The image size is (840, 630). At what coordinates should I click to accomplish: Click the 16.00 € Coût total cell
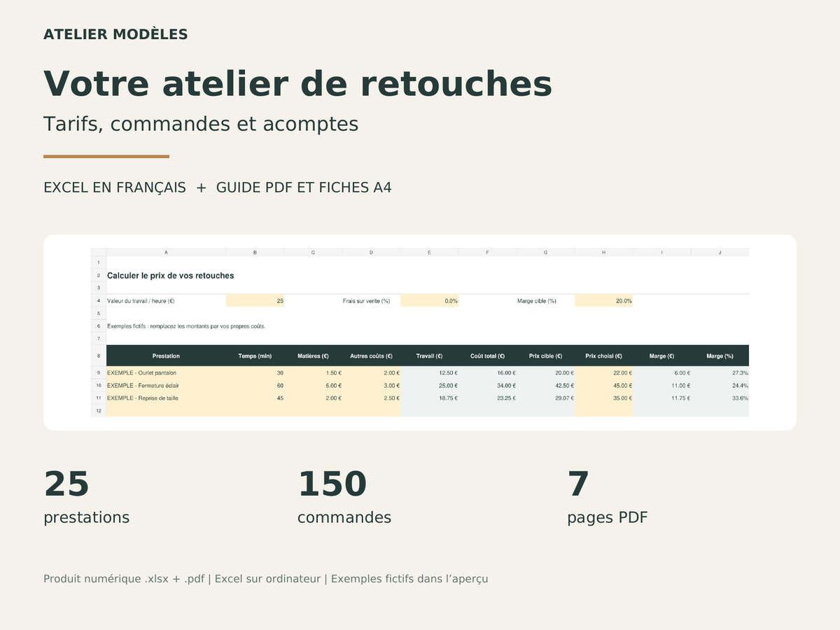487,373
